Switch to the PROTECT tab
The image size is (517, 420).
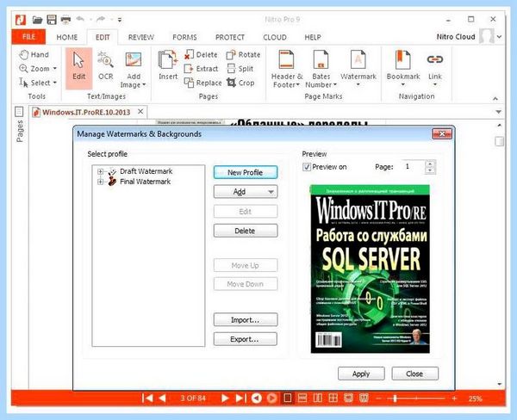click(x=230, y=37)
